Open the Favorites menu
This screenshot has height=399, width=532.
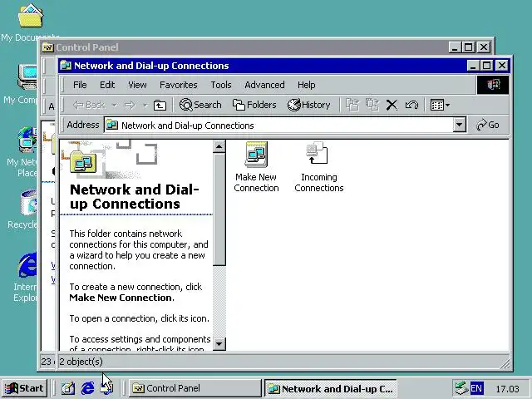pos(179,85)
